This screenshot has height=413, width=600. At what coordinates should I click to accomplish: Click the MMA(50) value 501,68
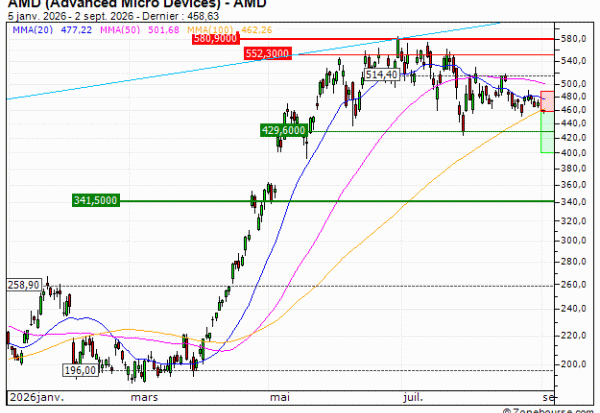pos(163,30)
